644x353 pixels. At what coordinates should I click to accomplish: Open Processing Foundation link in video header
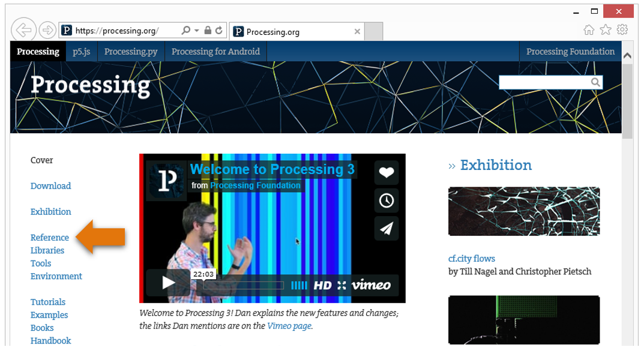coord(255,186)
